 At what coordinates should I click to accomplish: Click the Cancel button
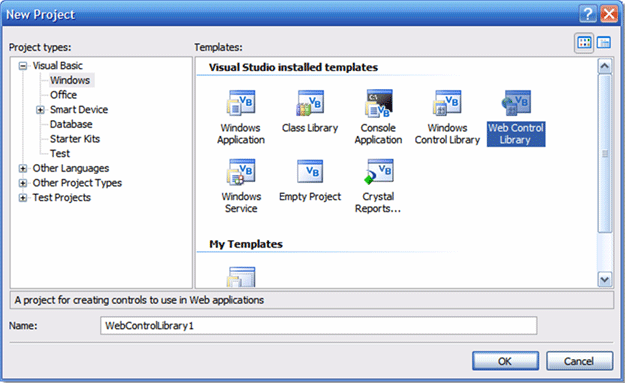pyautogui.click(x=579, y=361)
